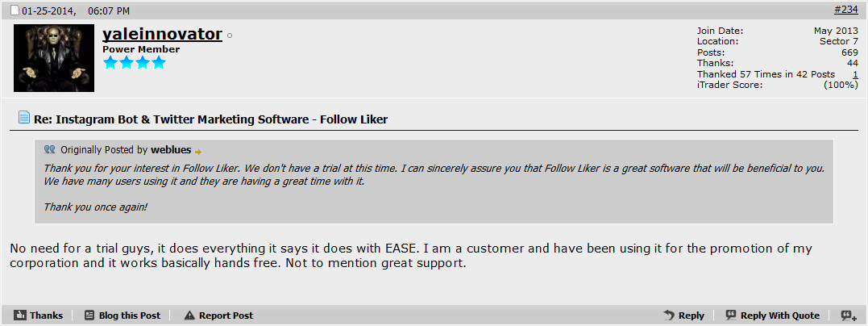Click the blue post icon beside the title

pos(24,117)
